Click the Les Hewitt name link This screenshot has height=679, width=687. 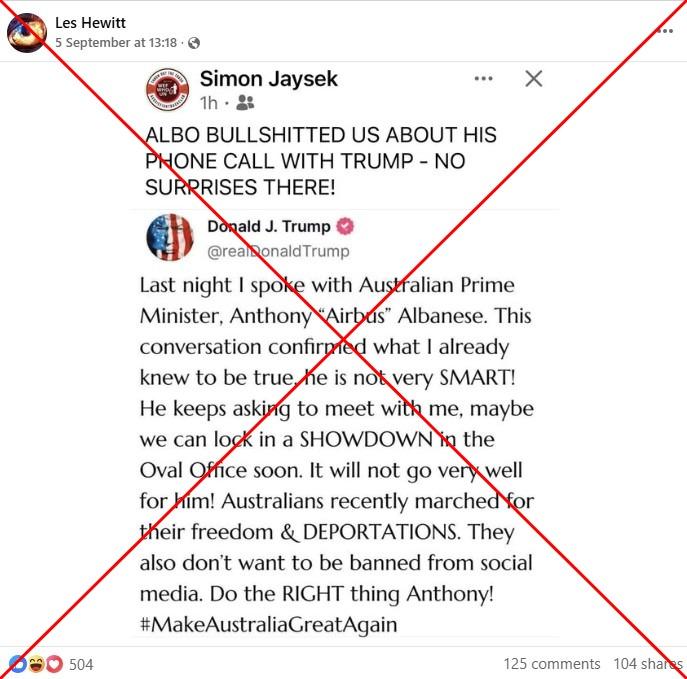(x=90, y=22)
